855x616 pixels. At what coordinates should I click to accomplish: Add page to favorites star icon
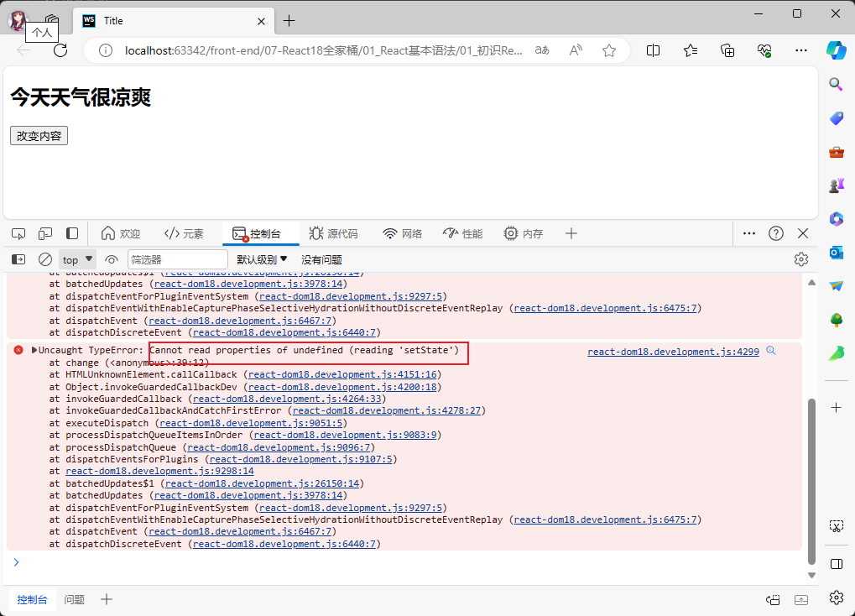pos(609,50)
